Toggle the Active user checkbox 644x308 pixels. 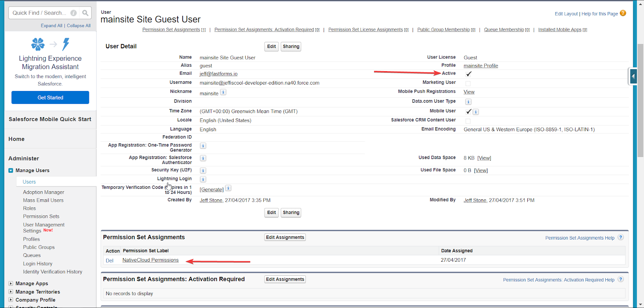coord(469,74)
